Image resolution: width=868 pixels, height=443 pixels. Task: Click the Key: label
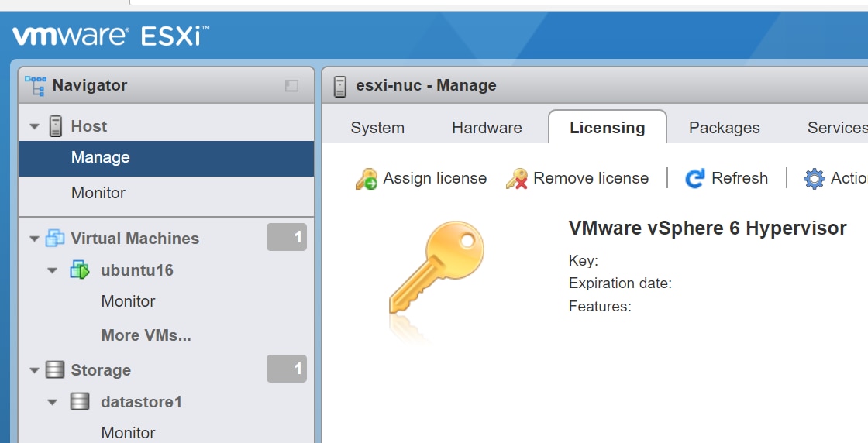(584, 261)
